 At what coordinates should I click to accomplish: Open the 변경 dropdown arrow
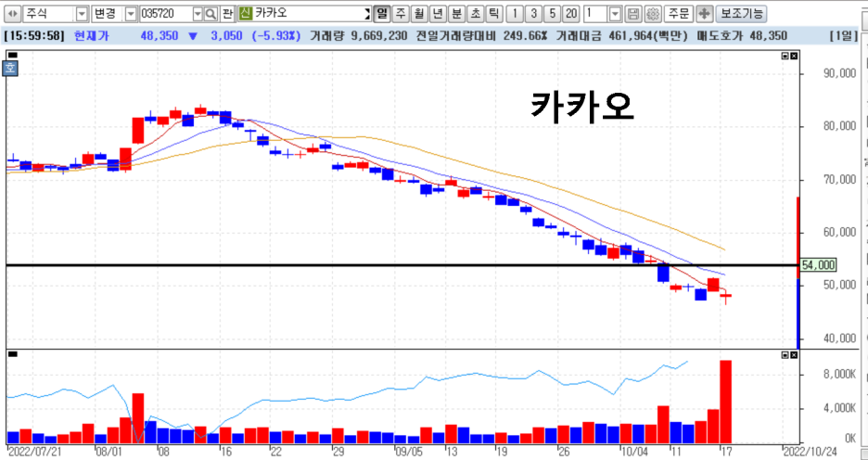coord(131,13)
